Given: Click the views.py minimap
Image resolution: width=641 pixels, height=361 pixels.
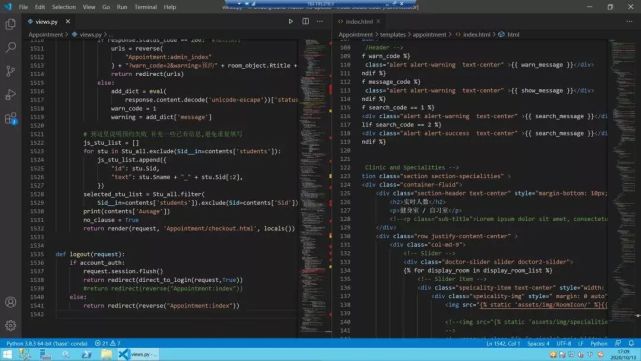Looking at the screenshot, I should click(x=315, y=187).
